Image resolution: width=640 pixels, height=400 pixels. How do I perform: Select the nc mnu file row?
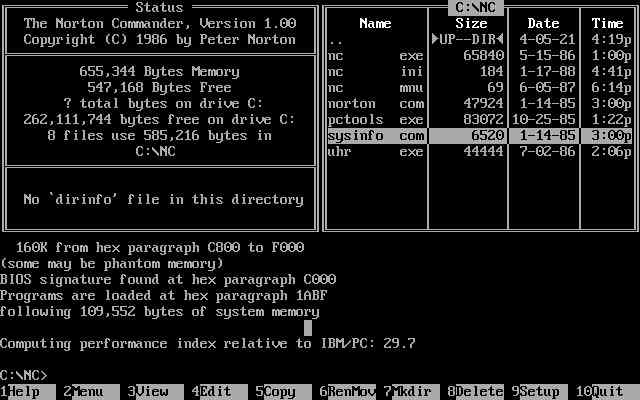(480, 87)
